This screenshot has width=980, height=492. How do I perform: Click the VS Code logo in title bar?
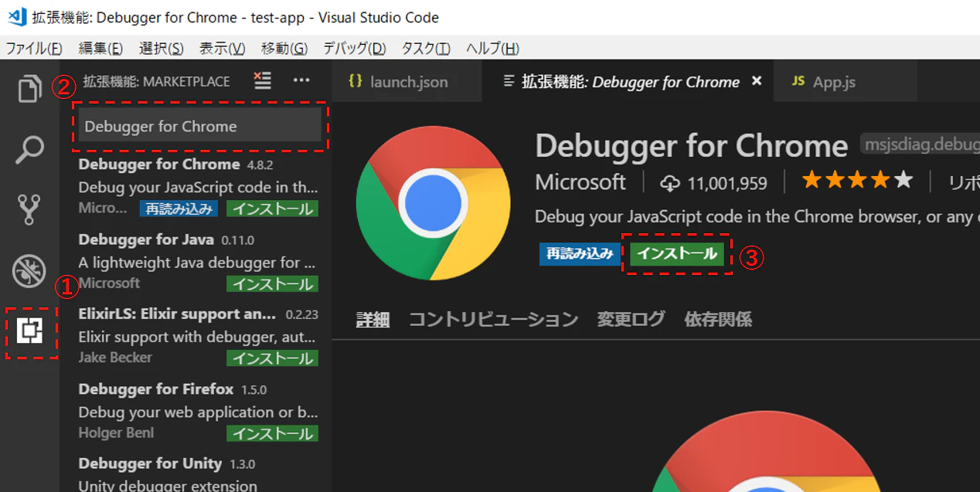pos(18,16)
